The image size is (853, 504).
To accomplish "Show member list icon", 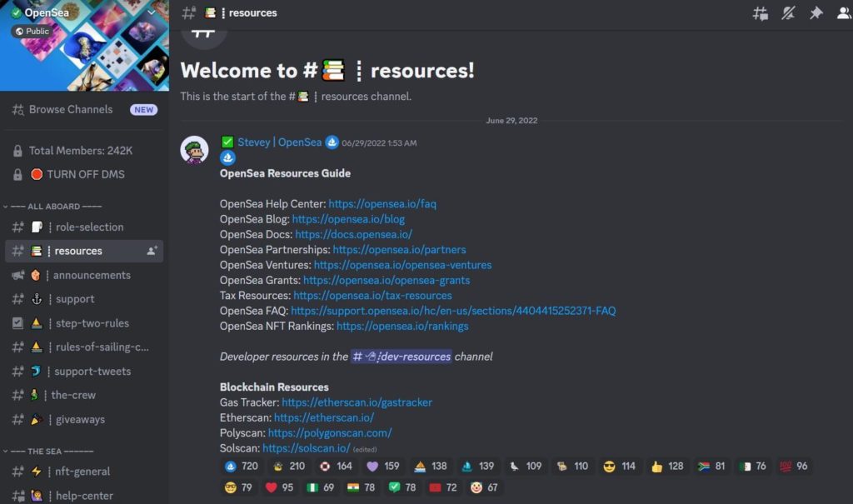I will click(844, 13).
